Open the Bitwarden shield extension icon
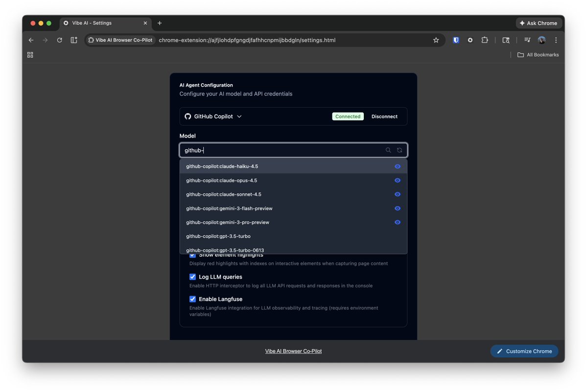Screen dimensions: 587x392 point(456,40)
